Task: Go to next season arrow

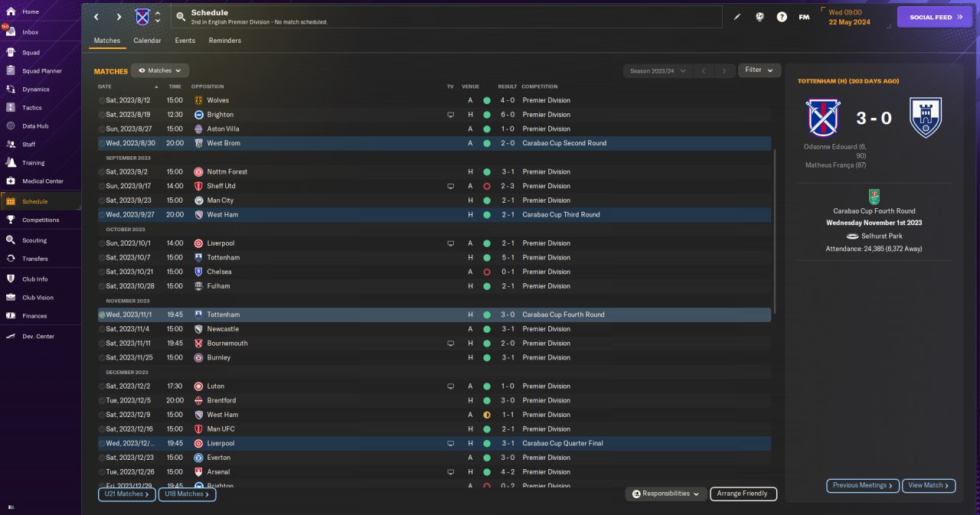Action: pos(724,70)
